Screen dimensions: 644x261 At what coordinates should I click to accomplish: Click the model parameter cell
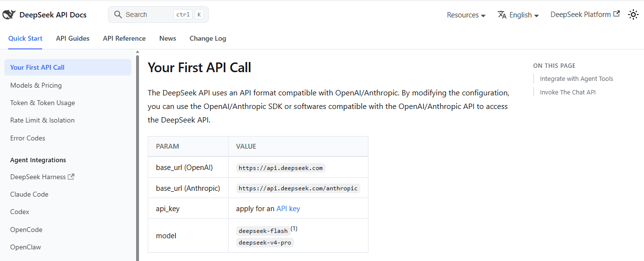click(188, 236)
